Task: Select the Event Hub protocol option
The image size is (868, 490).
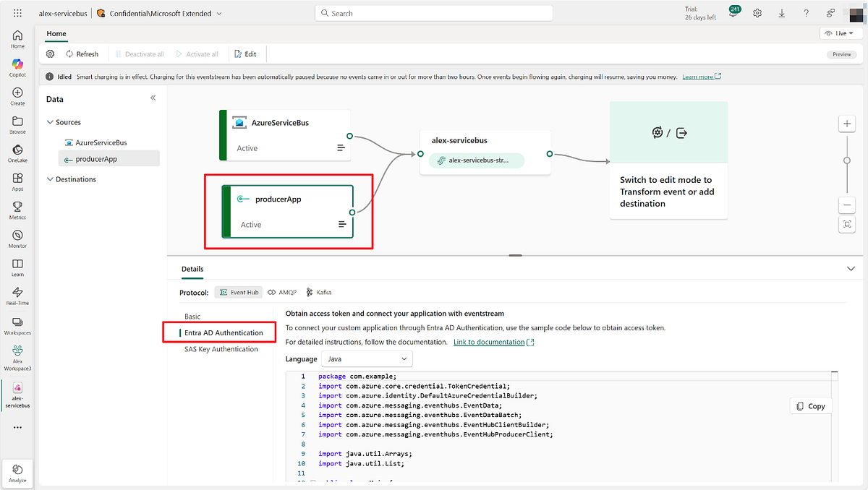Action: [x=238, y=293]
